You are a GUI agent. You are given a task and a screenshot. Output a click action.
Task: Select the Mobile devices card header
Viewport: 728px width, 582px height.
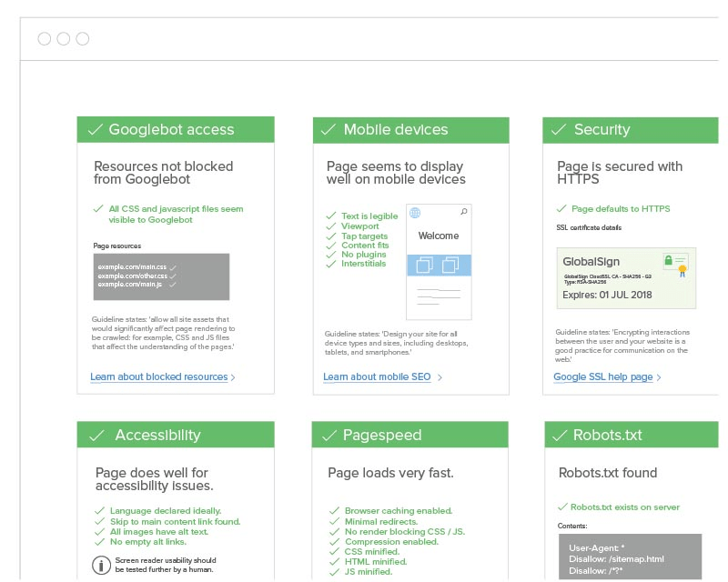coord(410,129)
